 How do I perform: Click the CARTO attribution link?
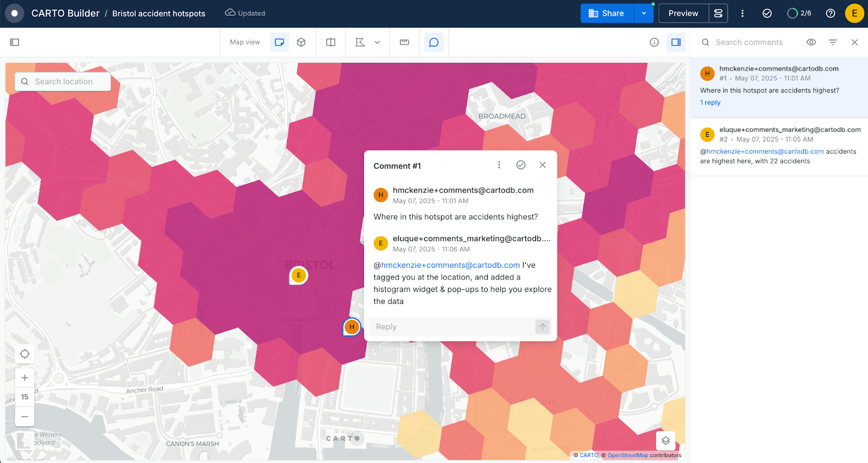[x=589, y=455]
